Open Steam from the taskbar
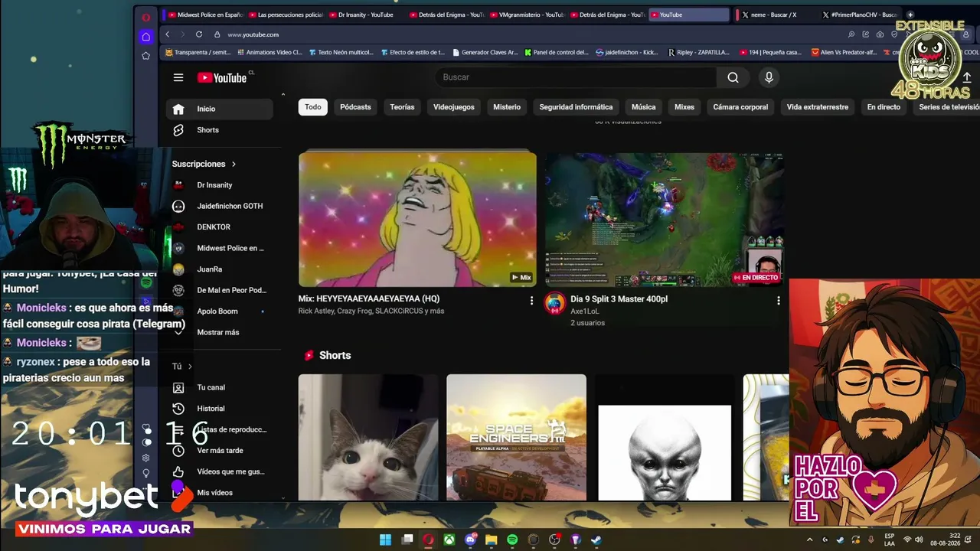 [596, 540]
